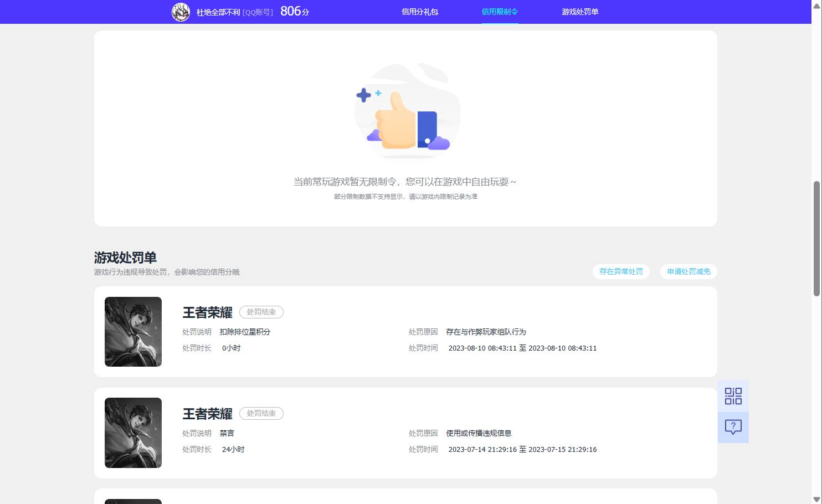Image resolution: width=822 pixels, height=504 pixels.
Task: Switch to 游戏处罚单 tab
Action: pos(580,12)
